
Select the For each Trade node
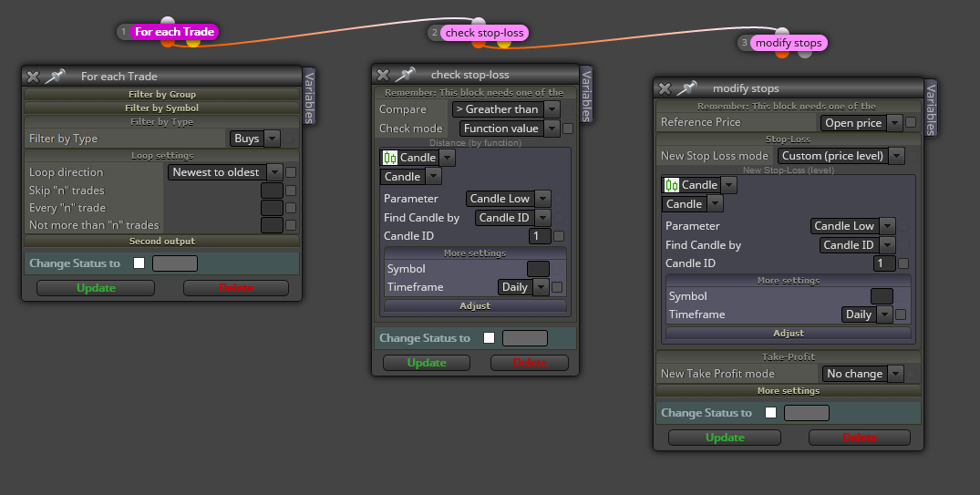174,32
